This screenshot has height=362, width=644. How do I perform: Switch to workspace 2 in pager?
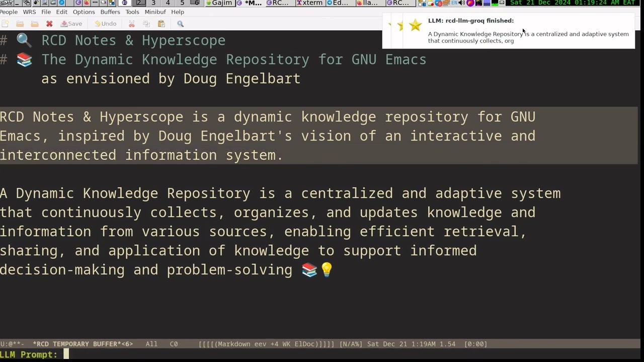point(139,3)
